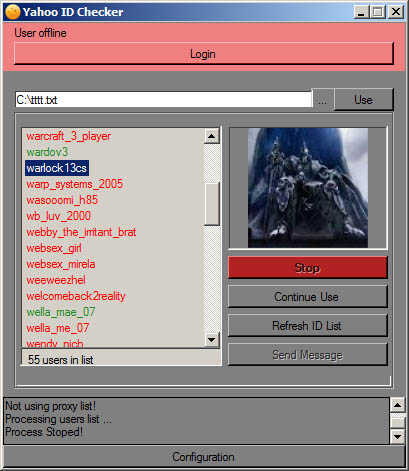Click the ID list scrollbar thumb
The image size is (409, 471).
click(x=212, y=204)
